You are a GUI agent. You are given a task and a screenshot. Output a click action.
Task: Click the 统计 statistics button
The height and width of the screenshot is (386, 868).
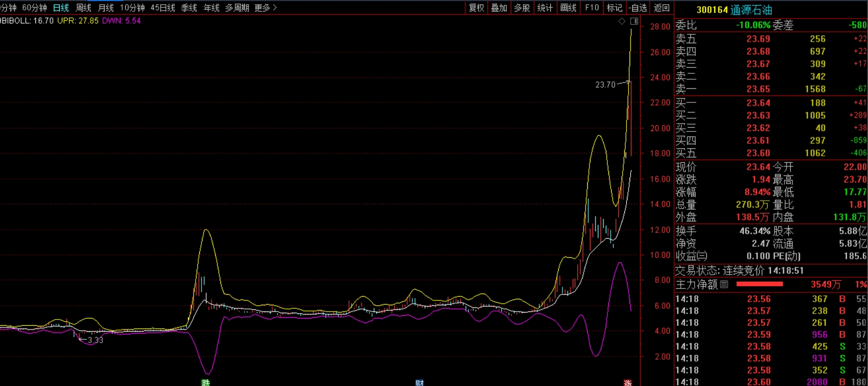[545, 7]
